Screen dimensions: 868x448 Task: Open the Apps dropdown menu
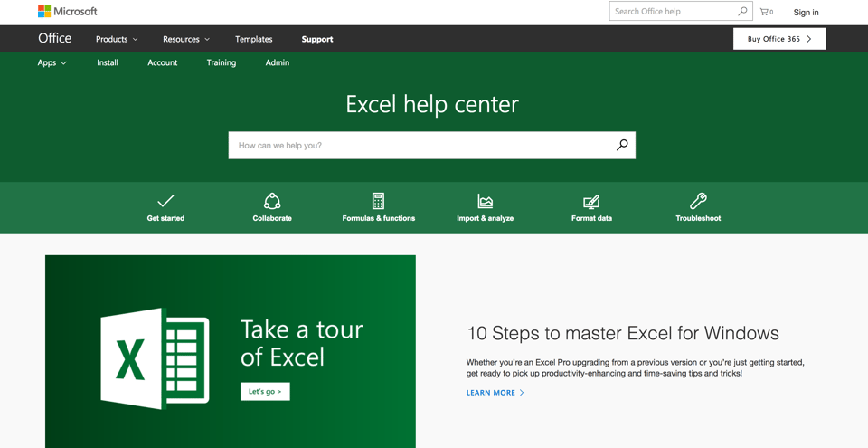[x=52, y=62]
